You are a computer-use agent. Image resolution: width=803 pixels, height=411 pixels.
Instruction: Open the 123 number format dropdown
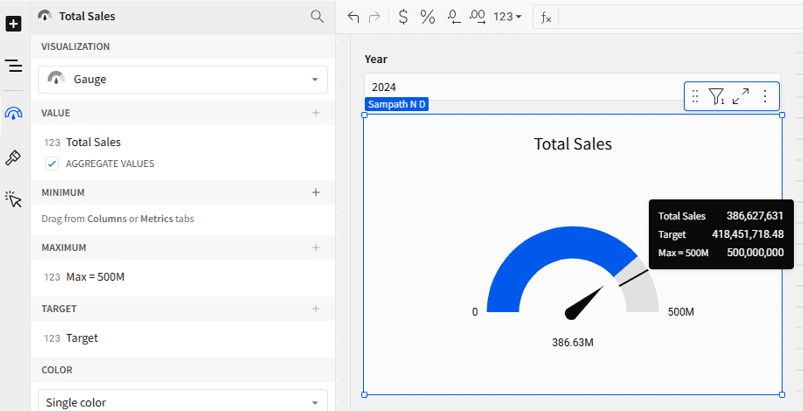[508, 16]
